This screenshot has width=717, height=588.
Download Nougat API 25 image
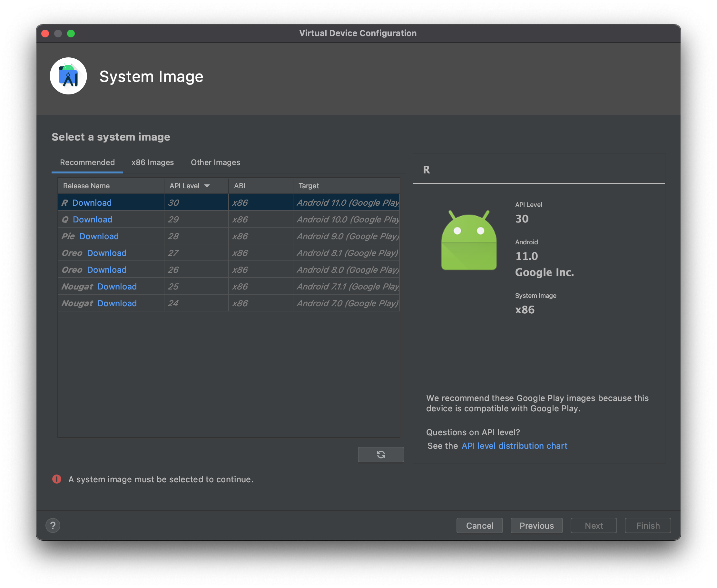pos(117,287)
